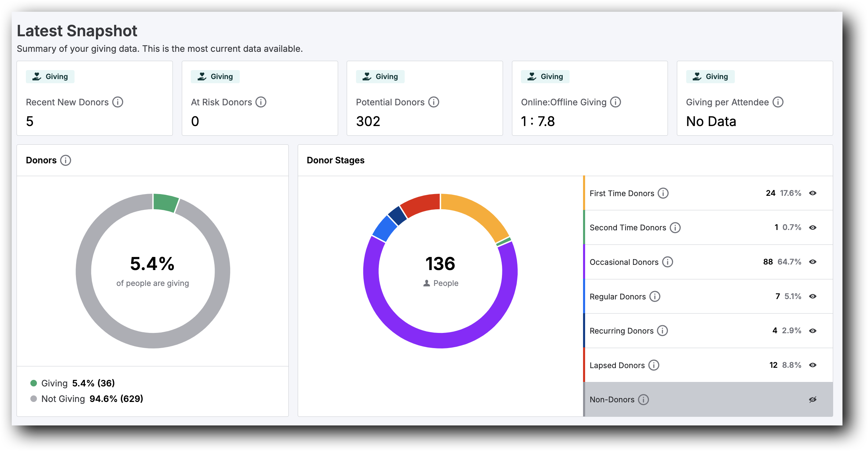Click the Giving legend color dot

point(33,383)
